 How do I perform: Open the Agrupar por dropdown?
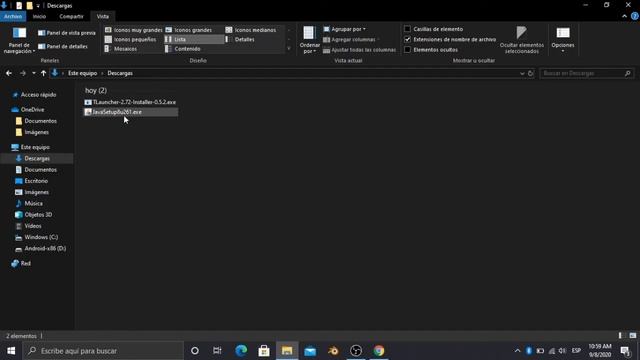[344, 29]
